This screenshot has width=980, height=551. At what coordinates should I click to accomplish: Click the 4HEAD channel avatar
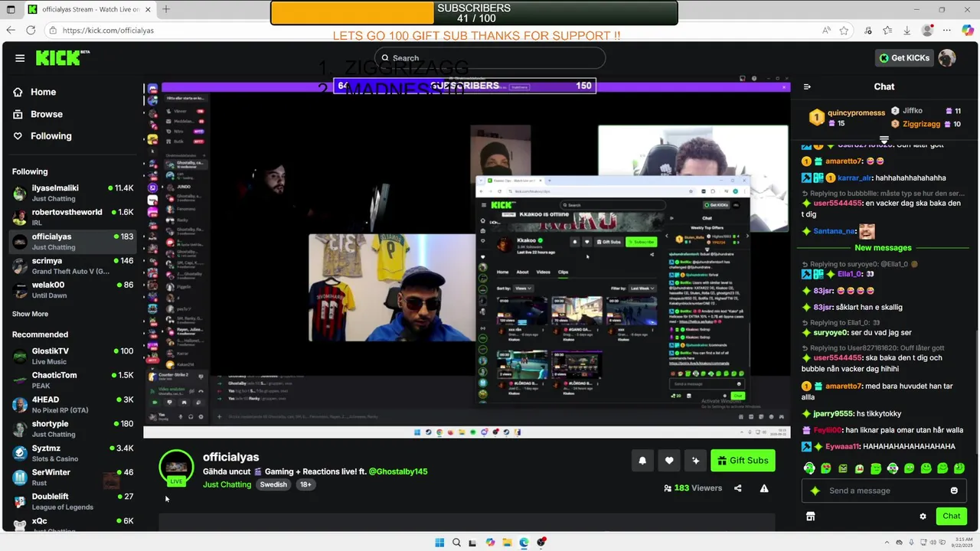coord(19,405)
